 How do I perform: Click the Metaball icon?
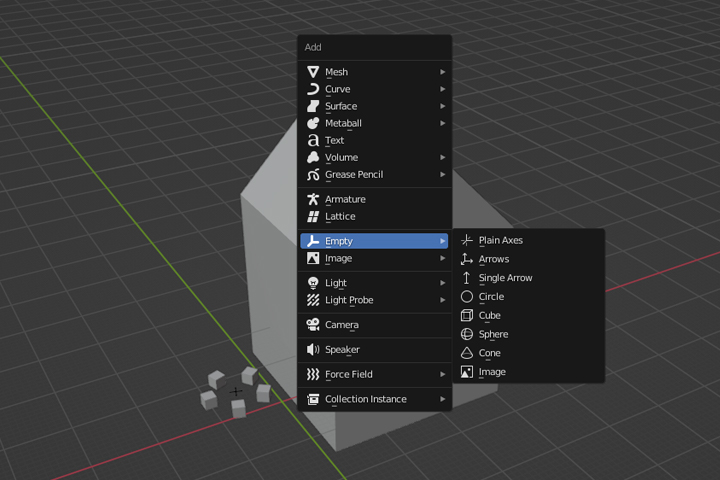coord(313,123)
